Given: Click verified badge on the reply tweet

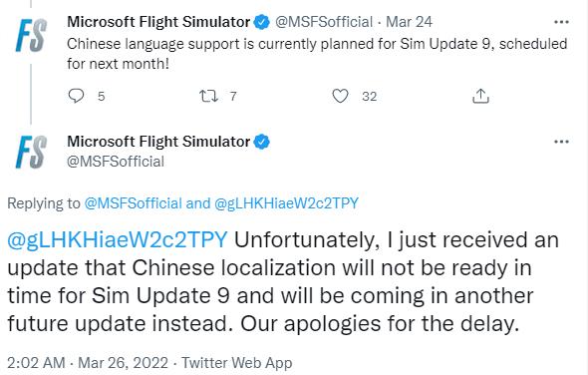Looking at the screenshot, I should pyautogui.click(x=262, y=142).
